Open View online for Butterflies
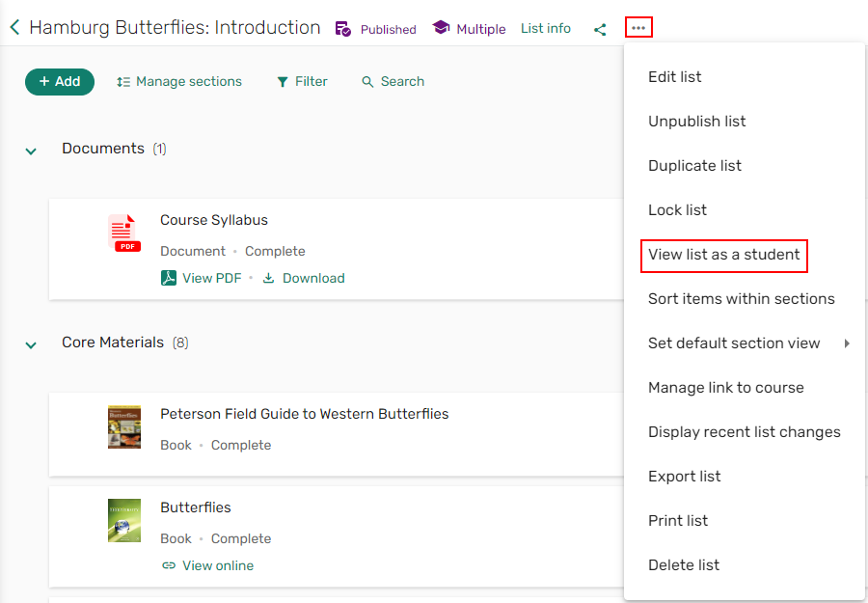The height and width of the screenshot is (603, 868). (218, 565)
